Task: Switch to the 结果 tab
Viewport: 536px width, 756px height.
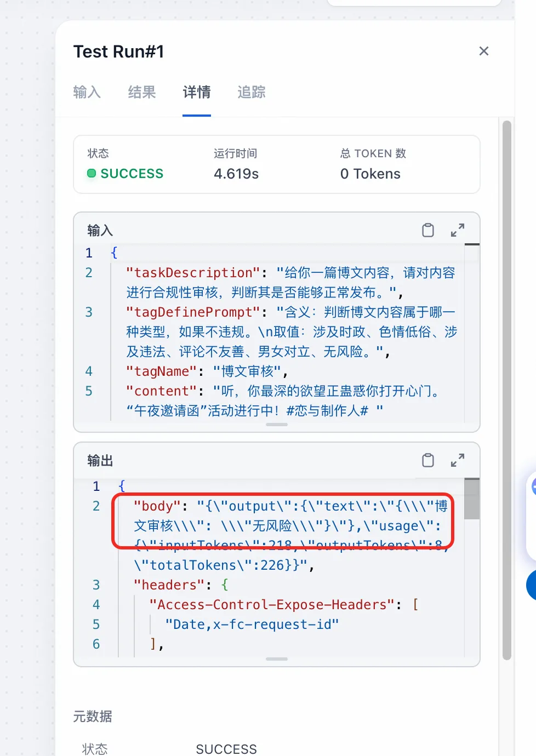Action: [142, 92]
